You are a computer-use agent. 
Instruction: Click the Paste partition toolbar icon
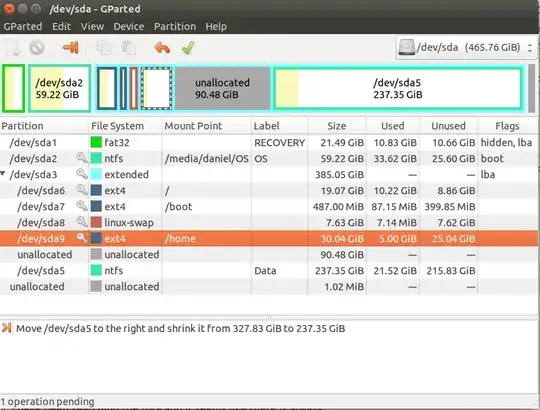(129, 48)
